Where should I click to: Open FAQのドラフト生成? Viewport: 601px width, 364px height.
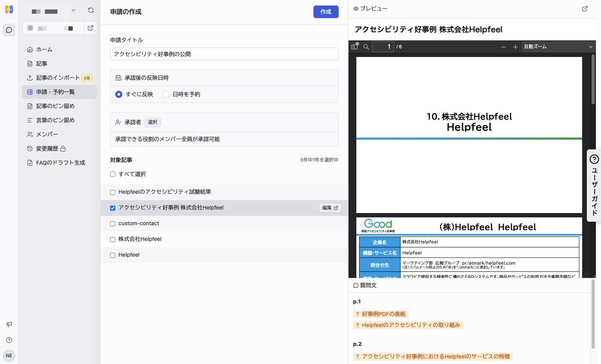(x=59, y=163)
